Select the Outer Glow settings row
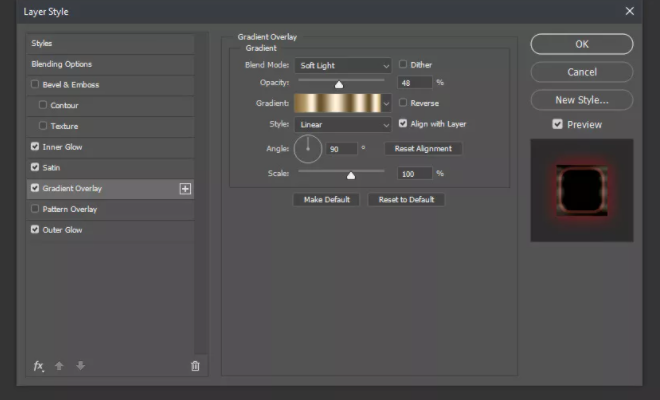 pyautogui.click(x=110, y=230)
